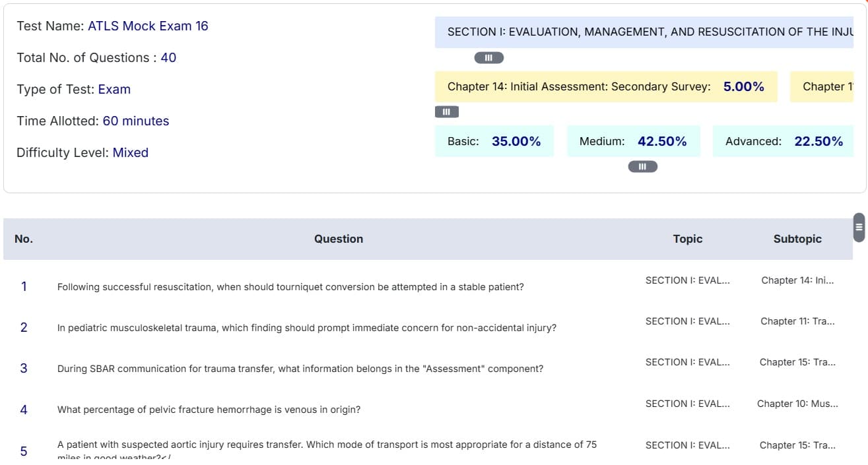Click the vertical scrollbar beside the question table
This screenshot has width=868, height=465.
pyautogui.click(x=858, y=227)
